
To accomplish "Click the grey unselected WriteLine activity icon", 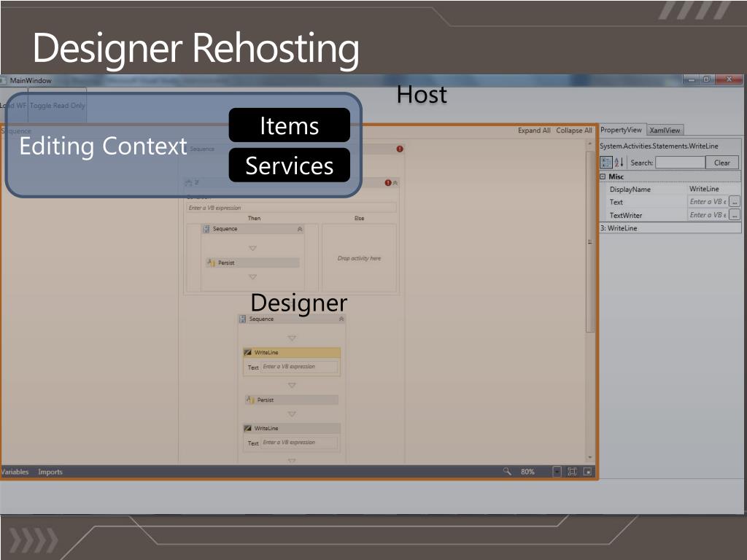I will 247,428.
